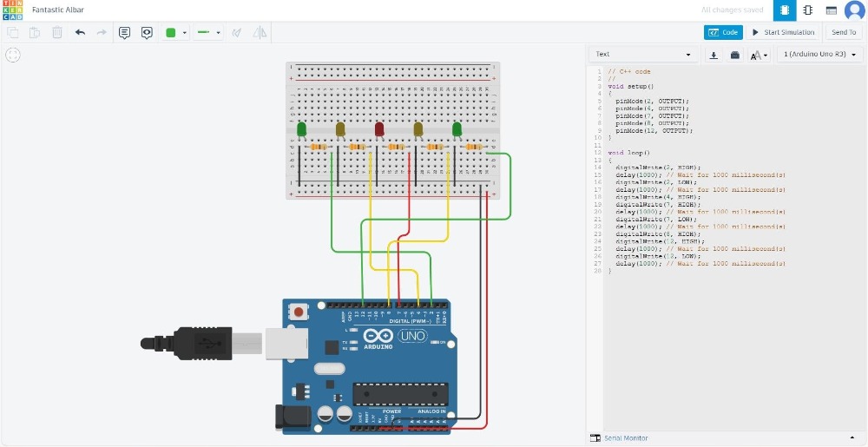This screenshot has width=868, height=447.
Task: Open the Arduino Uno R3 board selector
Action: 820,54
